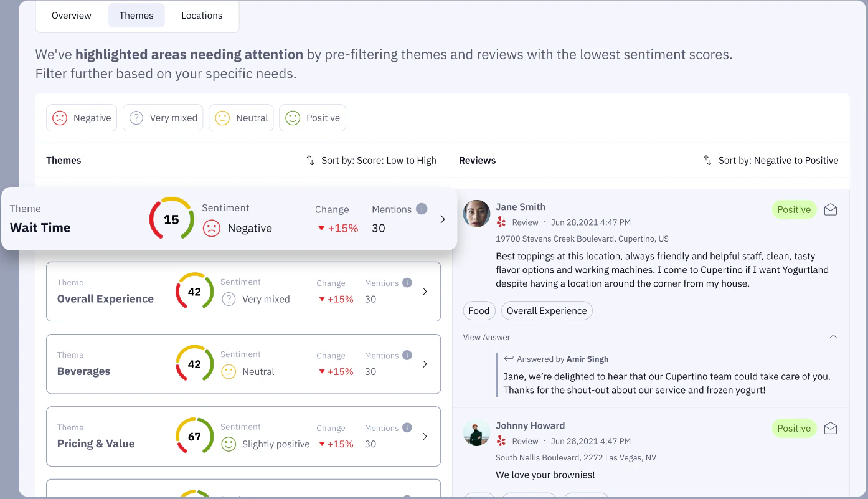Image resolution: width=868 pixels, height=499 pixels.
Task: Click Positive badge on Johnny Howard's review
Action: pos(794,428)
